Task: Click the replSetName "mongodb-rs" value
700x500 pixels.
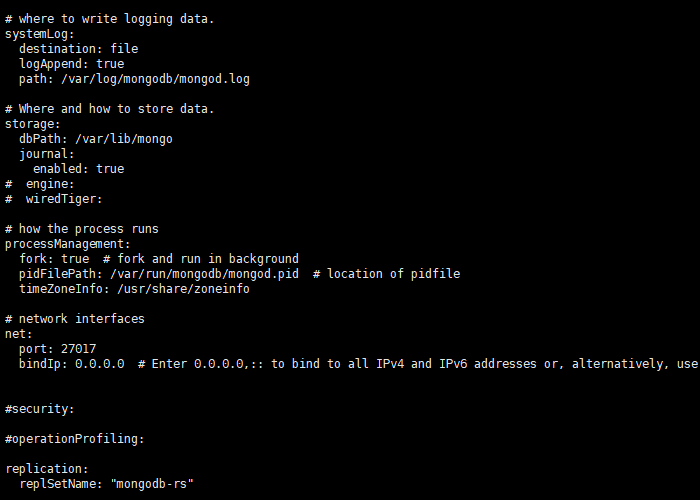Action: 152,484
